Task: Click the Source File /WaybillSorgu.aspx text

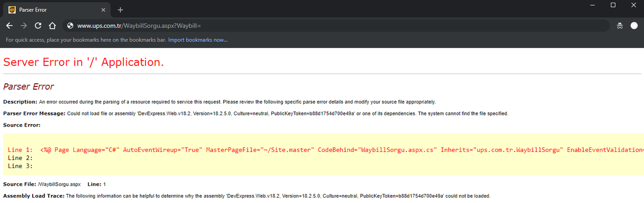Action: click(x=42, y=184)
